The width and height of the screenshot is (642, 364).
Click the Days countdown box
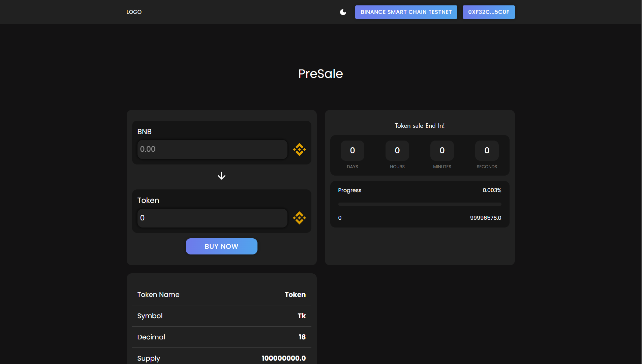coord(352,151)
